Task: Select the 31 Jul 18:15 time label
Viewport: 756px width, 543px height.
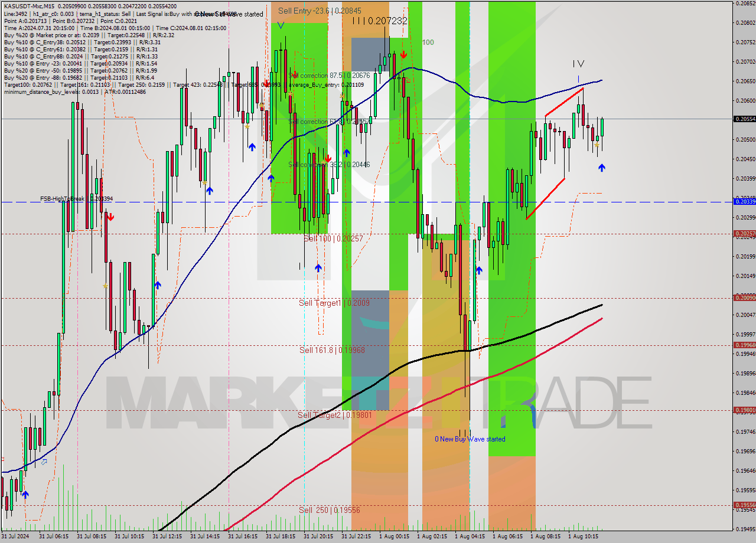Action: [x=280, y=537]
